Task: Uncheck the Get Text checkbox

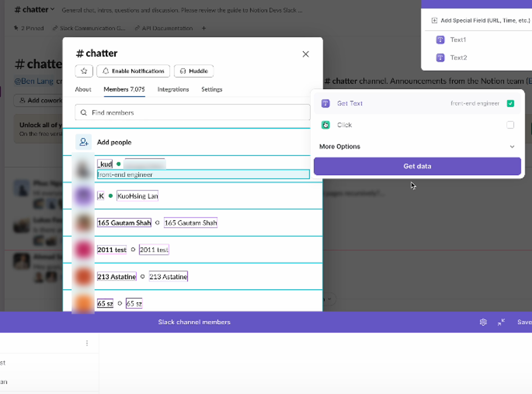Action: (x=510, y=104)
